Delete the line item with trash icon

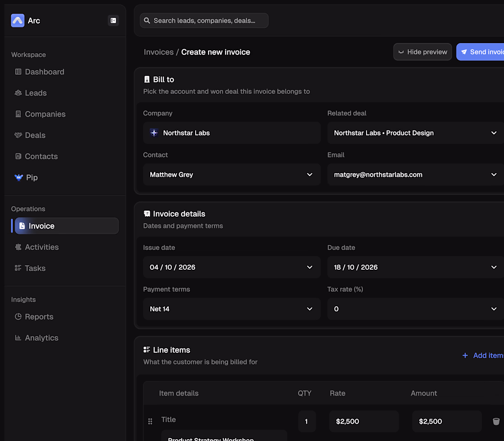point(496,421)
